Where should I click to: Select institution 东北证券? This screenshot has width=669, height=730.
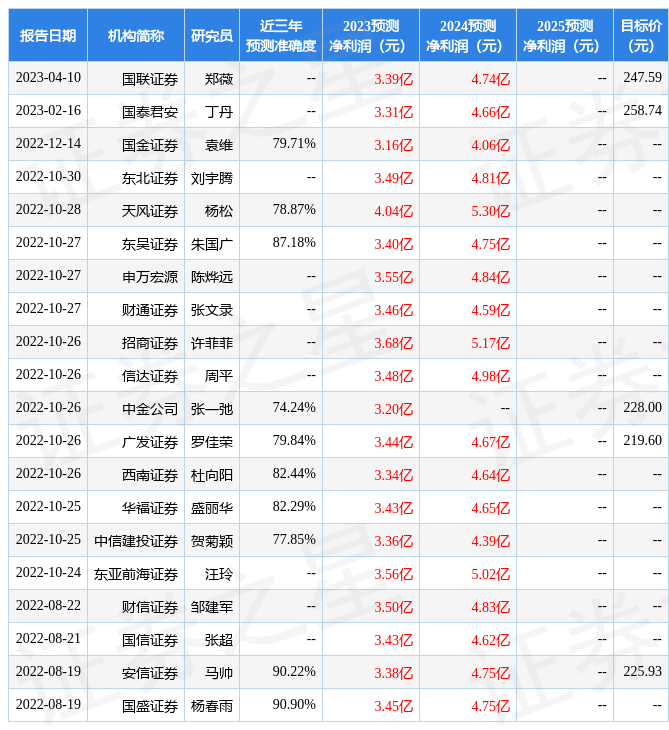[x=150, y=178]
